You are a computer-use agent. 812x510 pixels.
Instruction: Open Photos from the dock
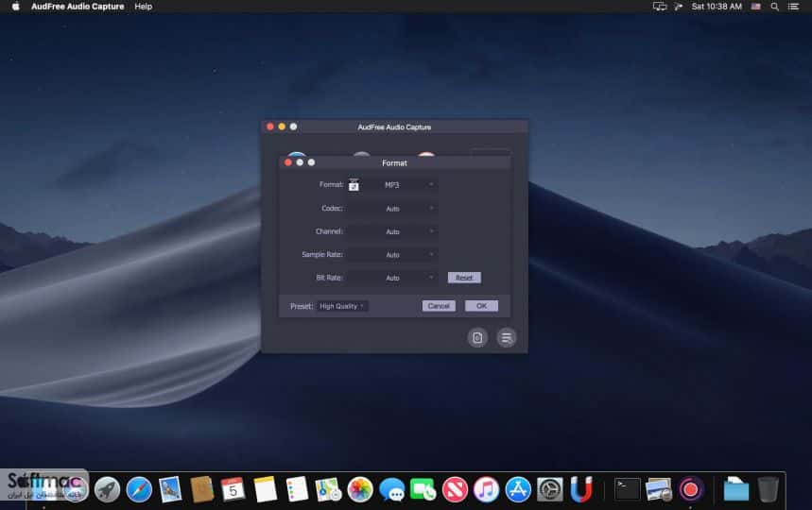[x=360, y=489]
